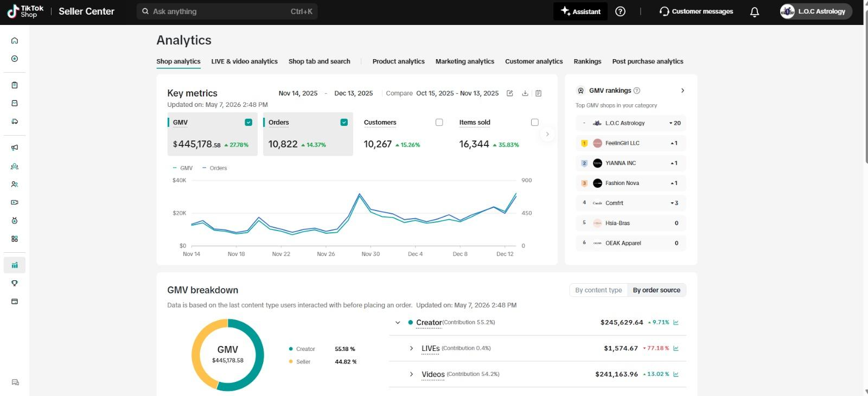Open the notes icon beside the download icon
The image size is (868, 396).
pyautogui.click(x=538, y=93)
